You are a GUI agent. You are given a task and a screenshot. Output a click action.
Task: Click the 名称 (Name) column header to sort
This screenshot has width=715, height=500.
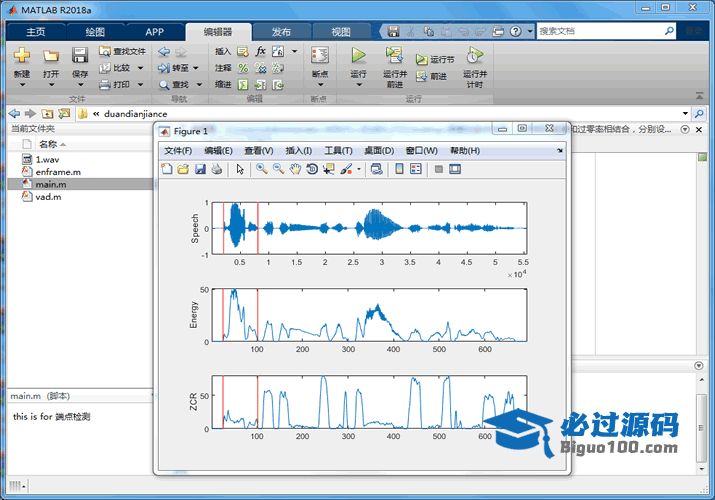point(48,144)
